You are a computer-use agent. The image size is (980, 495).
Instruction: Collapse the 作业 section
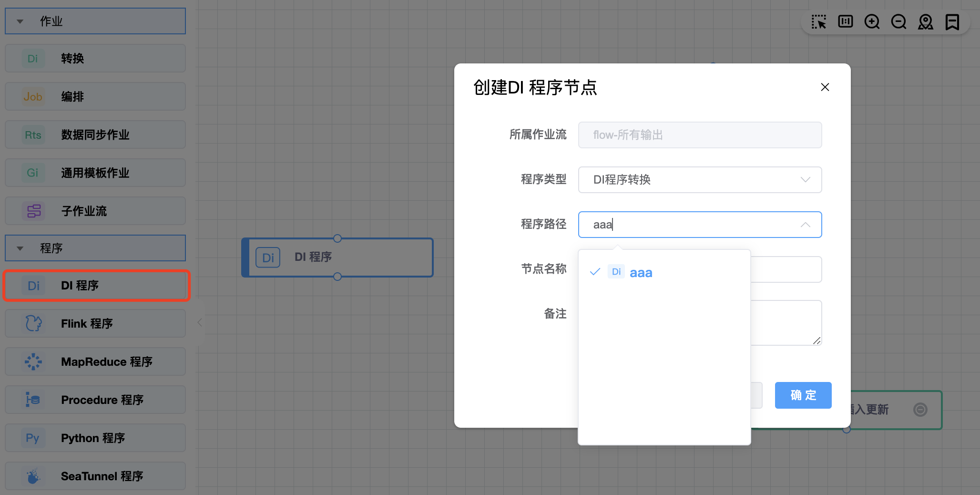coord(20,21)
